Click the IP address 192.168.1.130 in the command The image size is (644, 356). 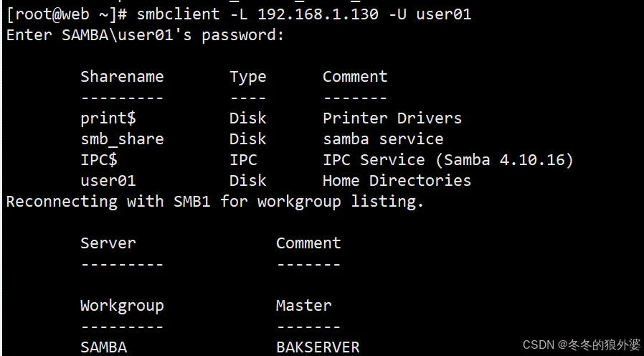coord(318,14)
